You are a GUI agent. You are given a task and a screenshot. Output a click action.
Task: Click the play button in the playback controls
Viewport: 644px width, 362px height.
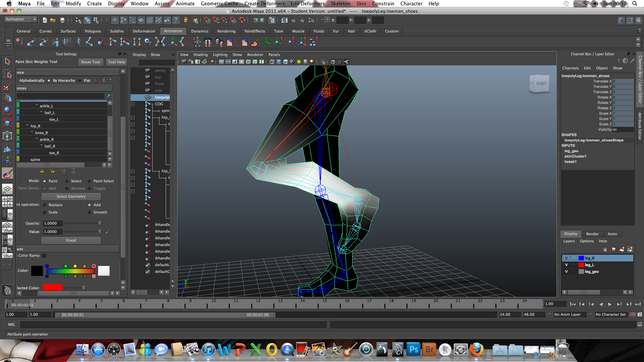coord(610,304)
